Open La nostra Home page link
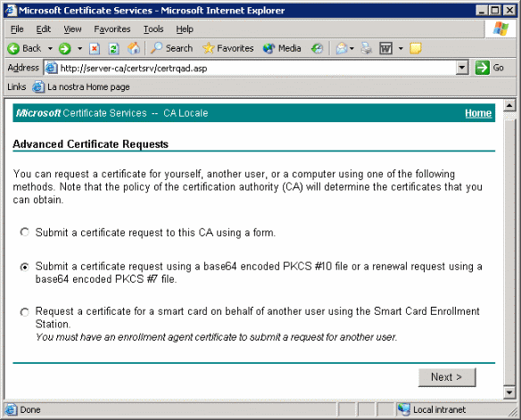Screen dimensions: 521x420 point(81,87)
